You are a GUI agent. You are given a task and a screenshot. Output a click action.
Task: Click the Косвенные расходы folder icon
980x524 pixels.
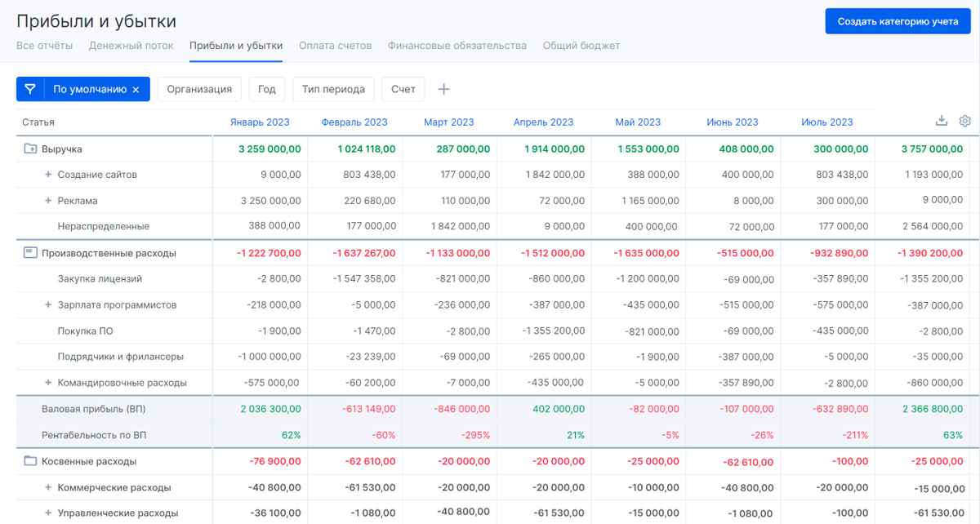(30, 461)
